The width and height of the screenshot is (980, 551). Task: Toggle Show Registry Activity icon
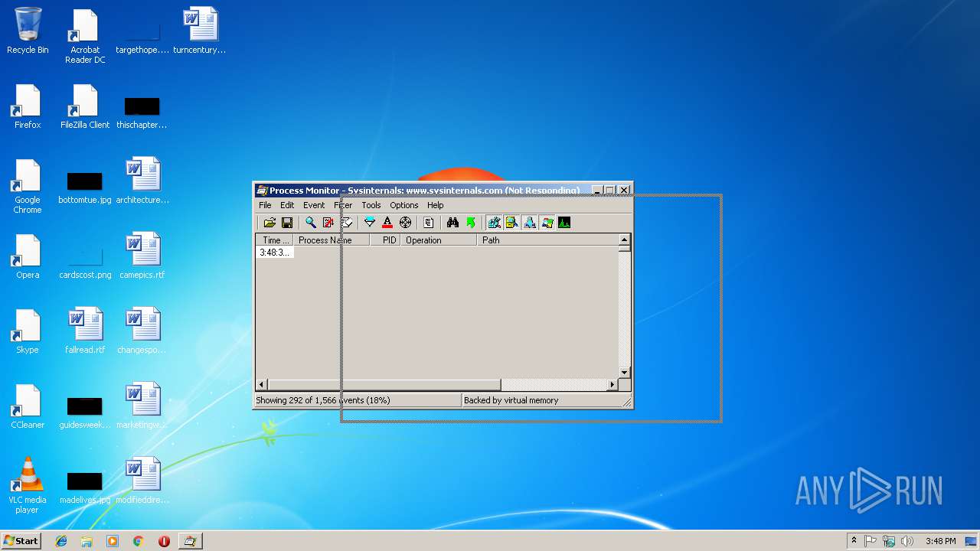[x=494, y=223]
